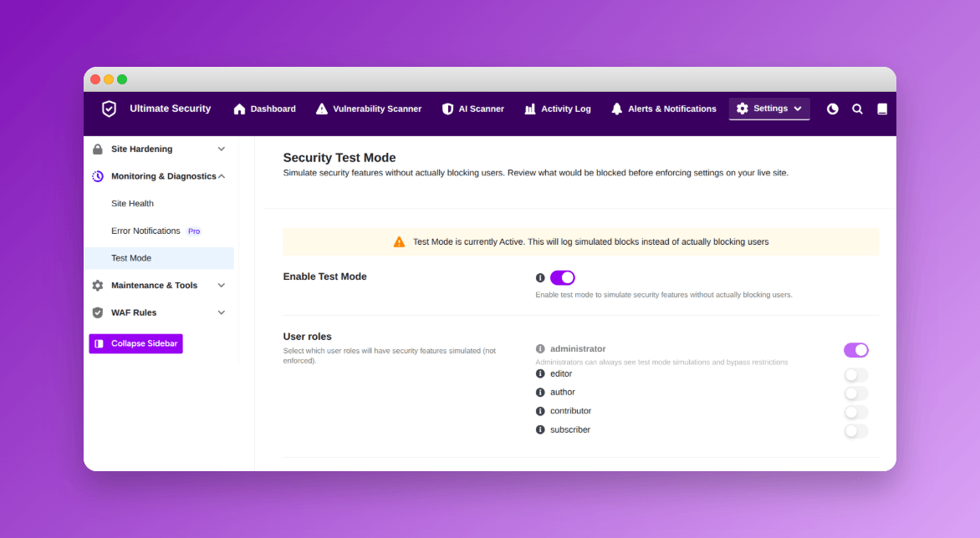Click the Test Mode is currently Active banner text
The height and width of the screenshot is (538, 980).
[x=590, y=242]
